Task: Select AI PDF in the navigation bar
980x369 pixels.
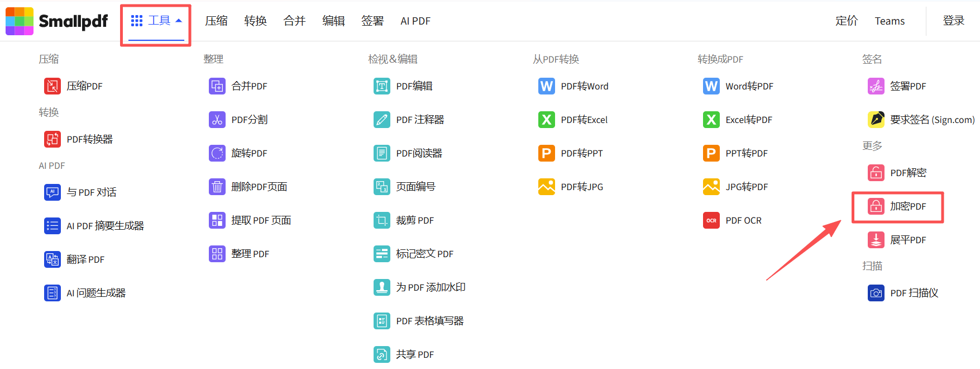Action: pos(415,21)
